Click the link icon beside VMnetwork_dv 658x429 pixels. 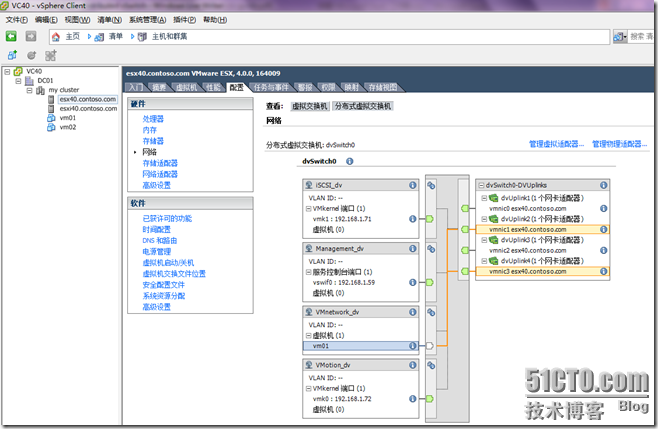click(x=431, y=312)
